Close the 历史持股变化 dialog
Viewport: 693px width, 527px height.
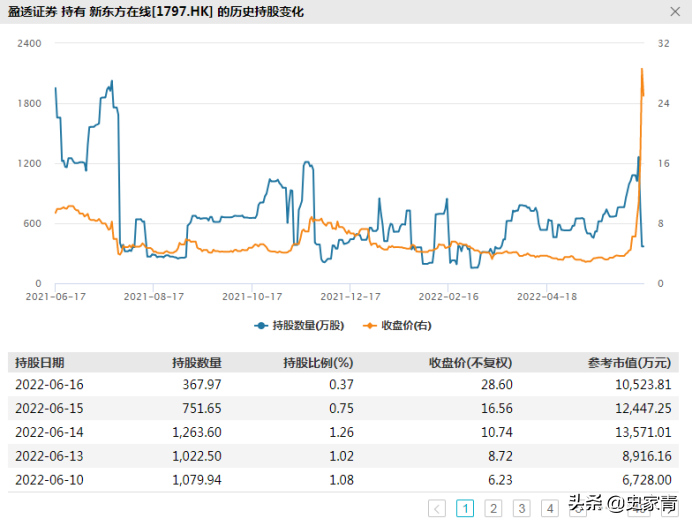pos(675,11)
